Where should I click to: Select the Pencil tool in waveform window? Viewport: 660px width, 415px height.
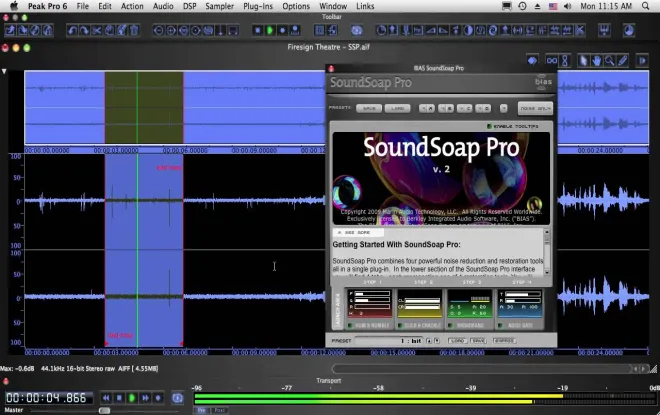click(622, 61)
